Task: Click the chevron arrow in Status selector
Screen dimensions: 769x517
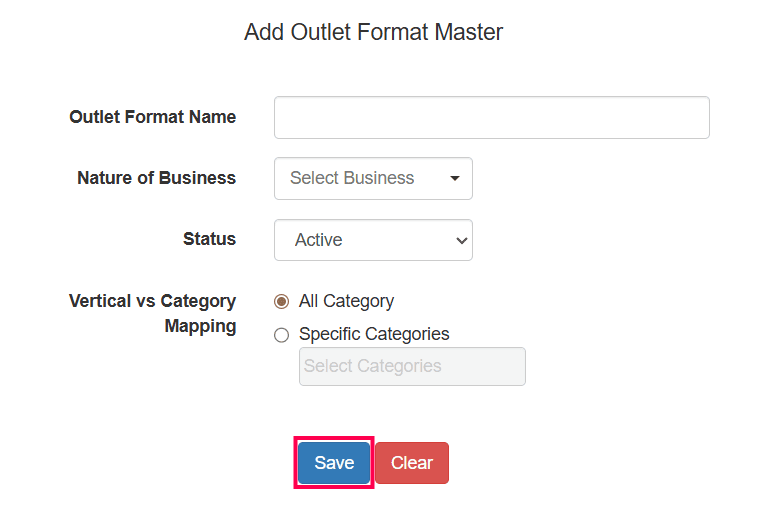Action: 461,240
